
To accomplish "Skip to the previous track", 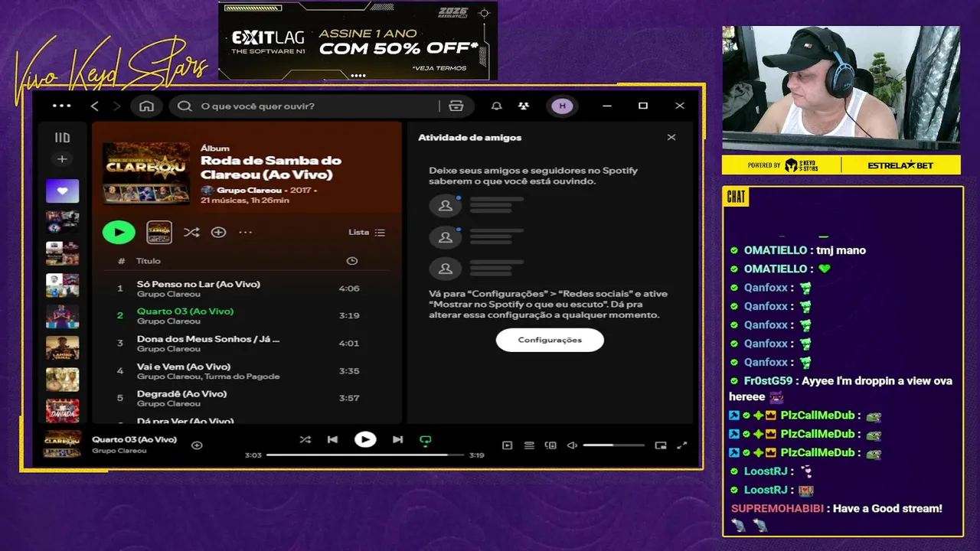I will point(332,439).
